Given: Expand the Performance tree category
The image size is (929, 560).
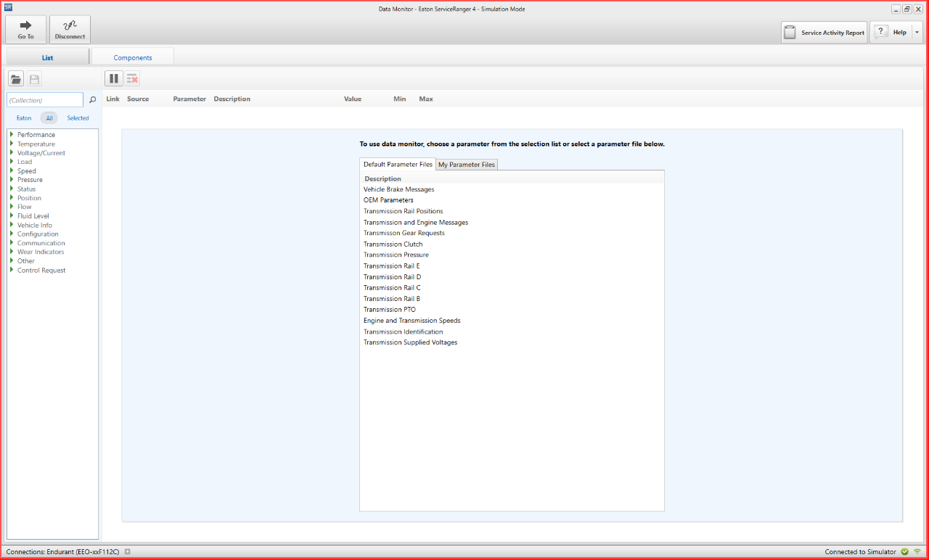Looking at the screenshot, I should click(12, 134).
